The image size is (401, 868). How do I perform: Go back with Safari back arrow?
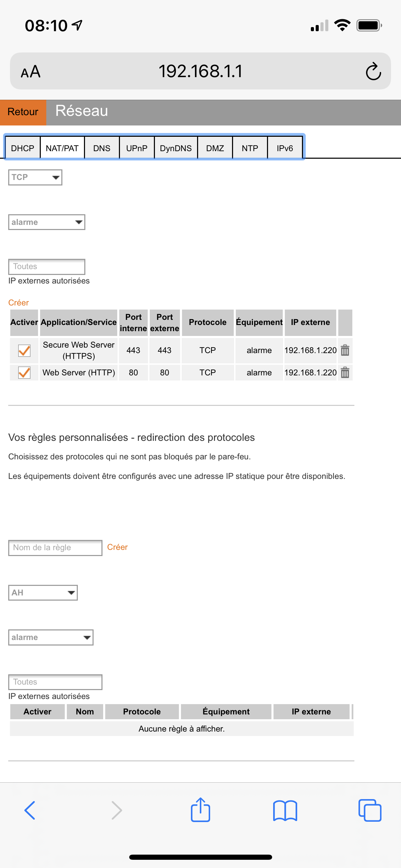pos(30,810)
